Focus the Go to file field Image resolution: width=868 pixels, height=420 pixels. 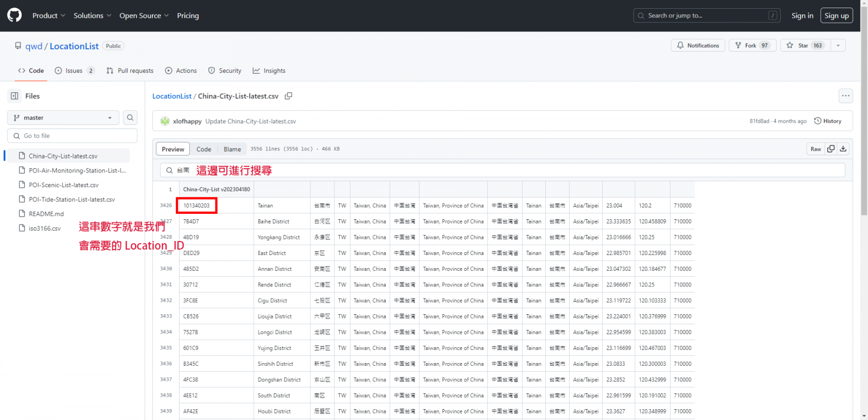point(72,136)
